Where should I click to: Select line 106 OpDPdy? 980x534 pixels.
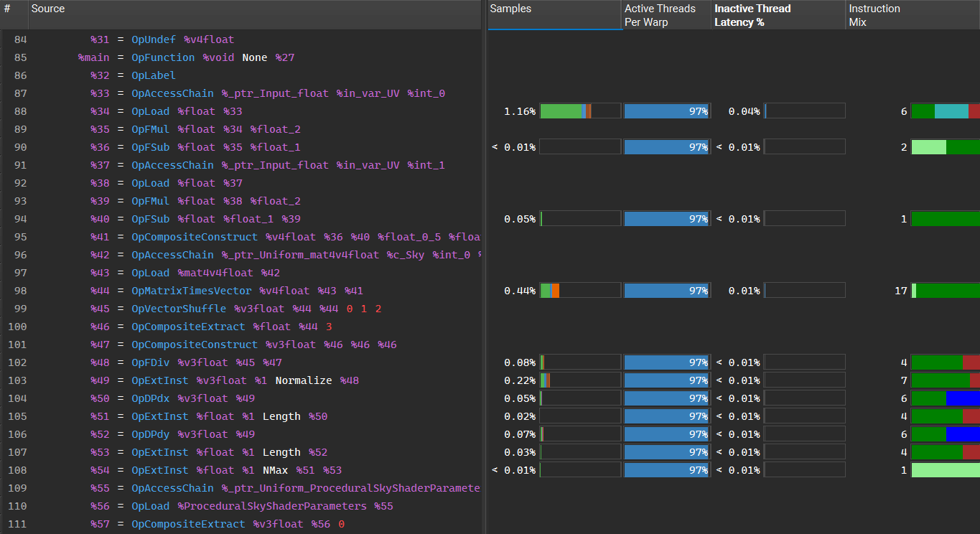pyautogui.click(x=241, y=434)
